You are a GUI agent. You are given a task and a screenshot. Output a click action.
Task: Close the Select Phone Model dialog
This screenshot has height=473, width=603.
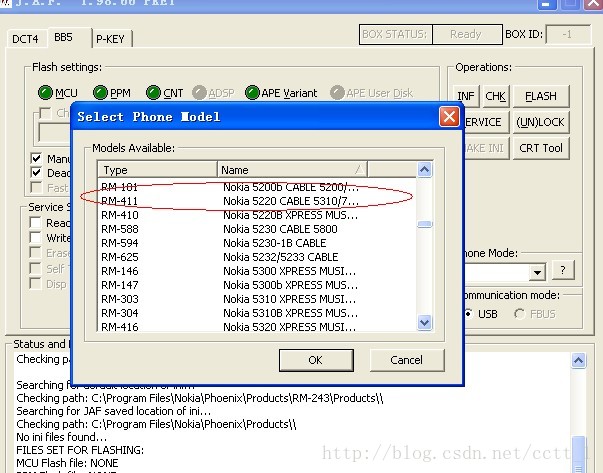449,117
